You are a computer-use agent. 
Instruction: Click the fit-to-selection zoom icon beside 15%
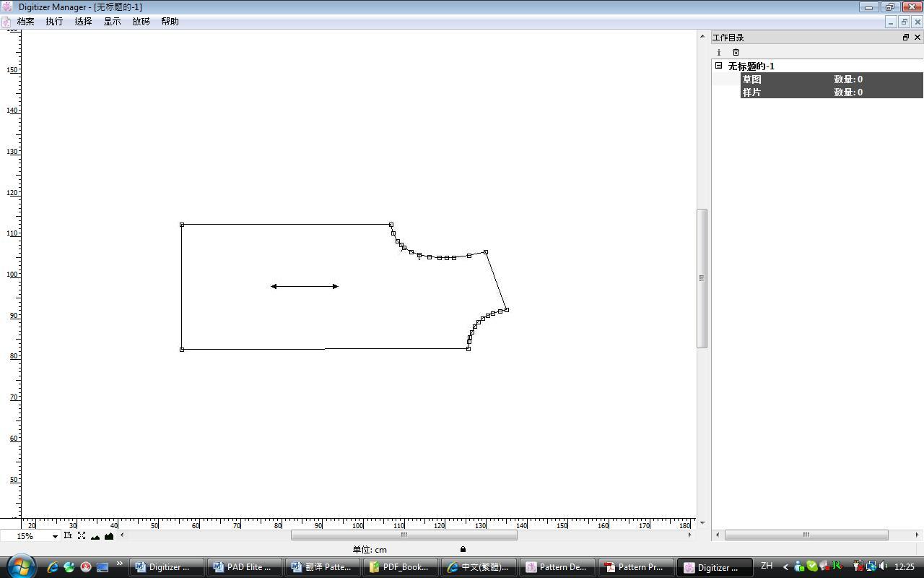[67, 535]
